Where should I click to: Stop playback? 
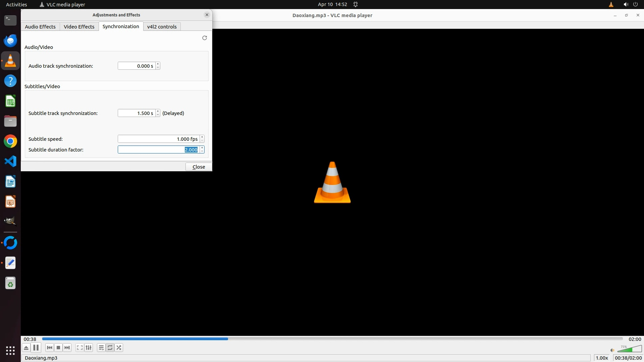point(58,348)
